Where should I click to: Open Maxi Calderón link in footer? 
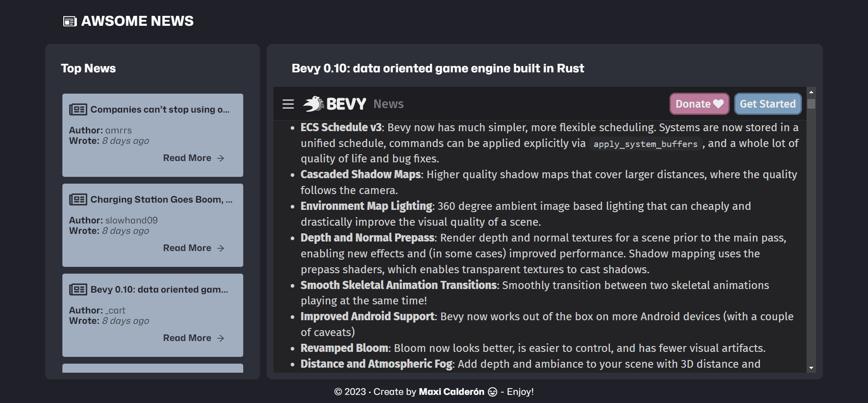[x=451, y=392]
